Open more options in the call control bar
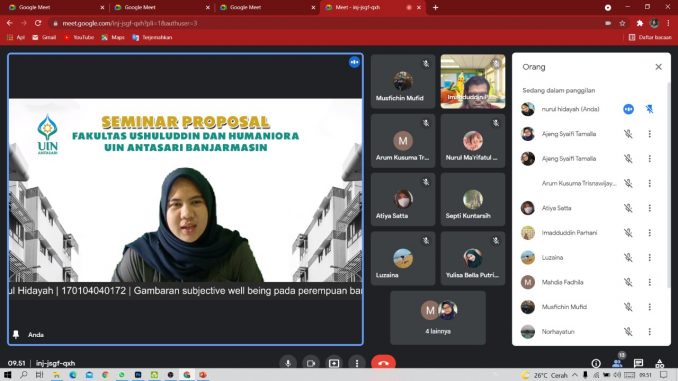 (357, 363)
